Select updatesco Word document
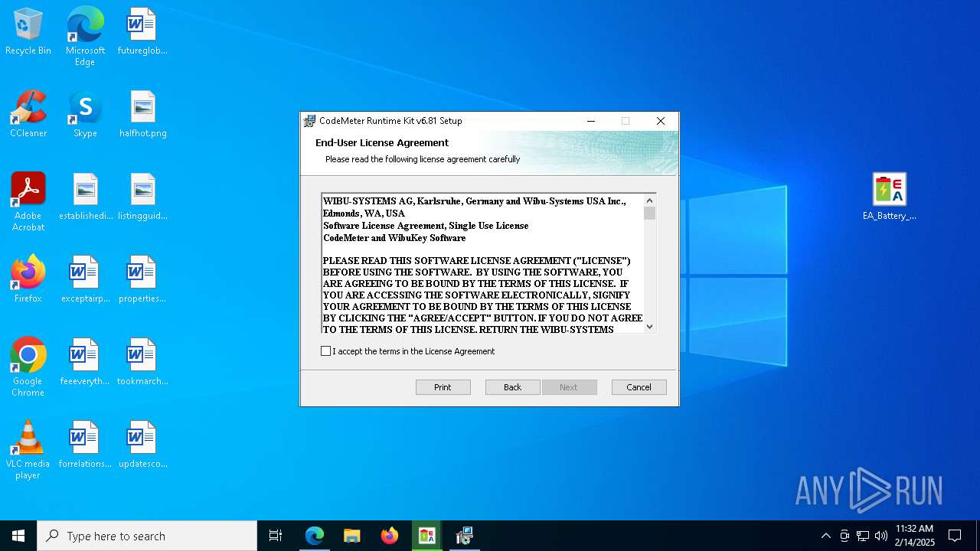 tap(142, 445)
